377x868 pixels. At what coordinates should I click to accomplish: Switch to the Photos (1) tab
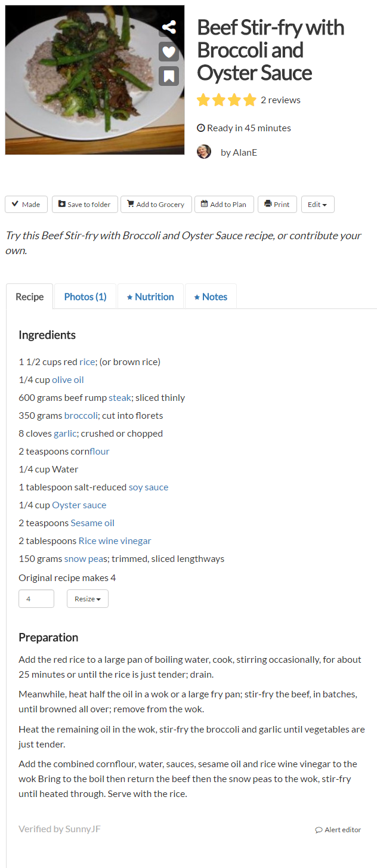coord(85,296)
